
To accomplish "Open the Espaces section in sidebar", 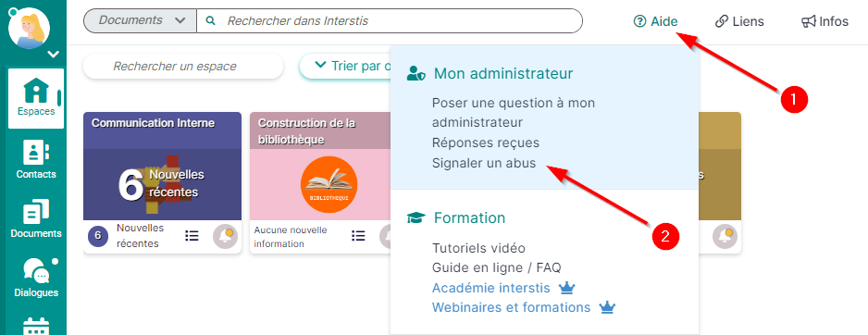I will [x=36, y=98].
